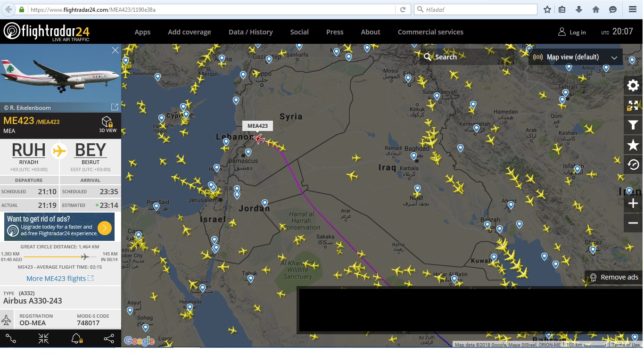The image size is (644, 362).
Task: Zoom in the map with plus button
Action: click(633, 204)
